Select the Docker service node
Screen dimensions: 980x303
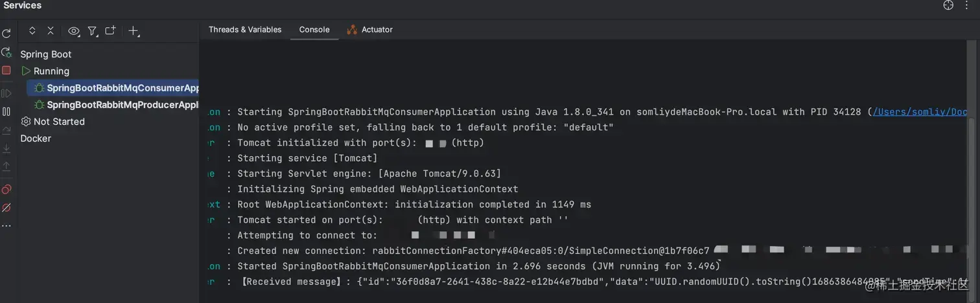[36, 139]
